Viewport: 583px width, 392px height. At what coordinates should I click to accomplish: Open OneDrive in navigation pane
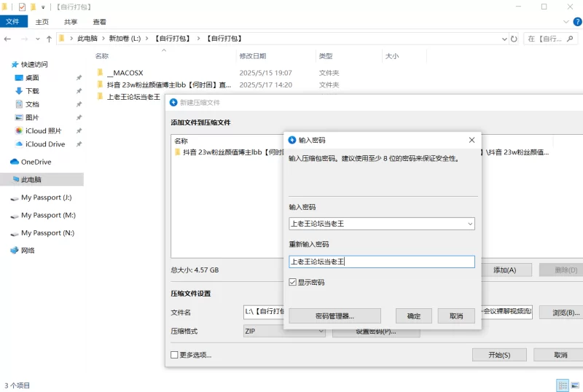pos(36,162)
